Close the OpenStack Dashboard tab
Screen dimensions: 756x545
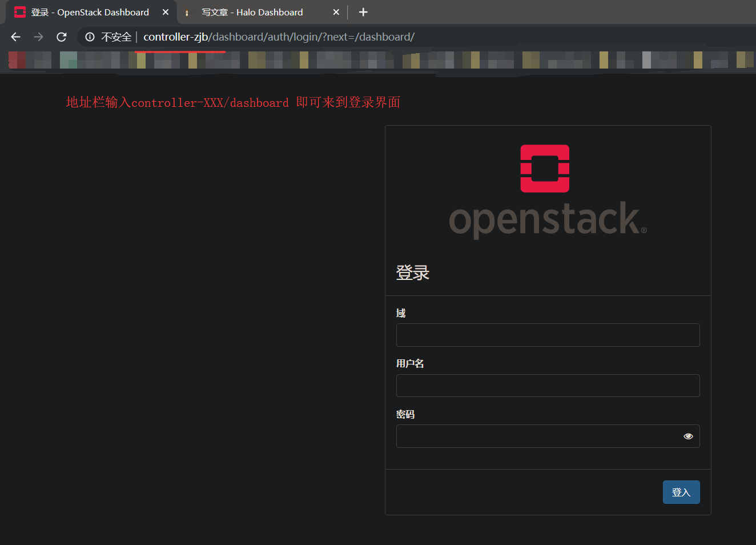(166, 12)
